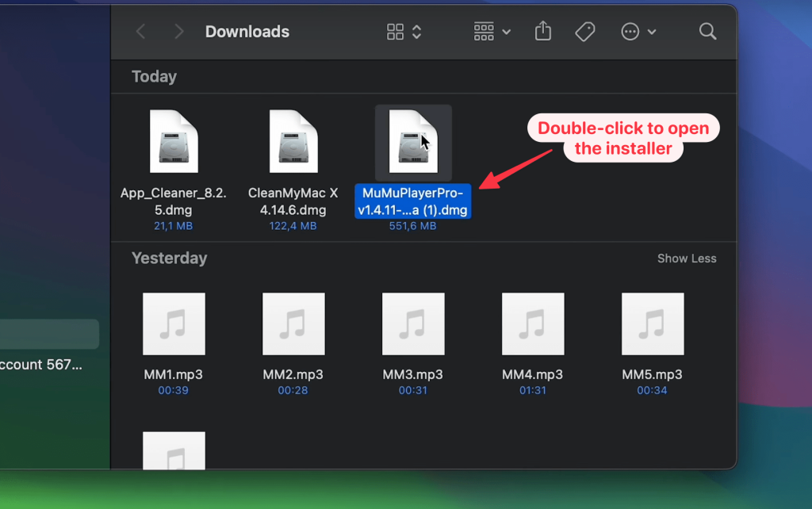Click Show Less in the Yesterday section
Viewport: 812px width, 509px height.
click(686, 258)
